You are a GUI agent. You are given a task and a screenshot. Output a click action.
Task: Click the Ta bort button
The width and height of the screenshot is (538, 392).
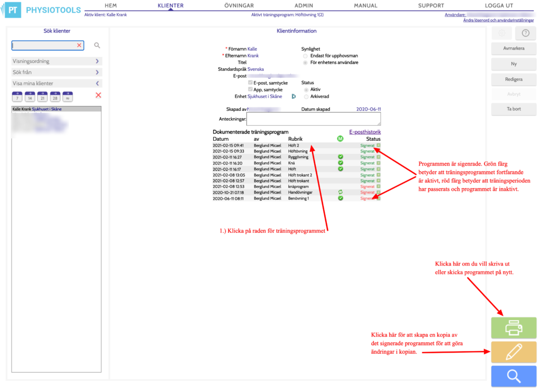click(x=514, y=109)
